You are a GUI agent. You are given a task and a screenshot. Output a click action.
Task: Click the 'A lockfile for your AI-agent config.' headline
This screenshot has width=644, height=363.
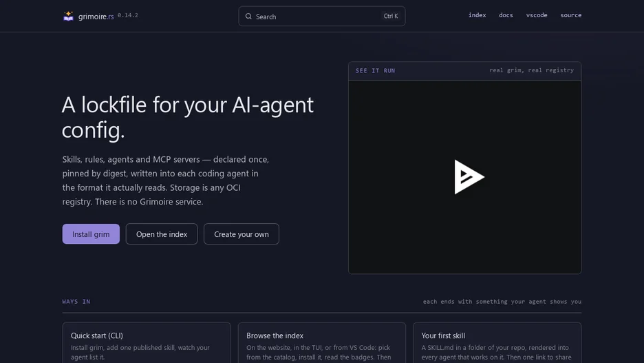pyautogui.click(x=188, y=117)
